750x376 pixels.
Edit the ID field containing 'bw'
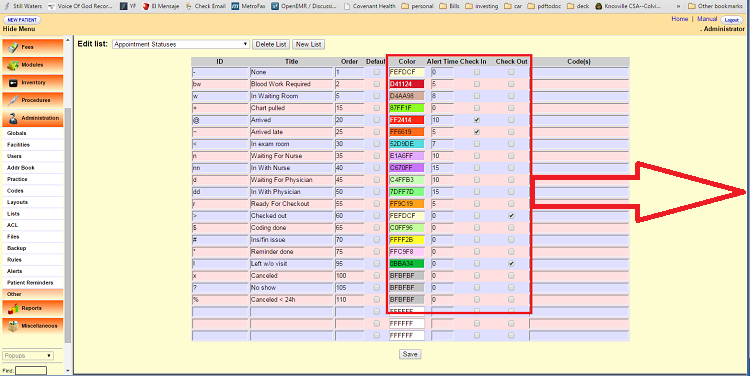(x=220, y=84)
